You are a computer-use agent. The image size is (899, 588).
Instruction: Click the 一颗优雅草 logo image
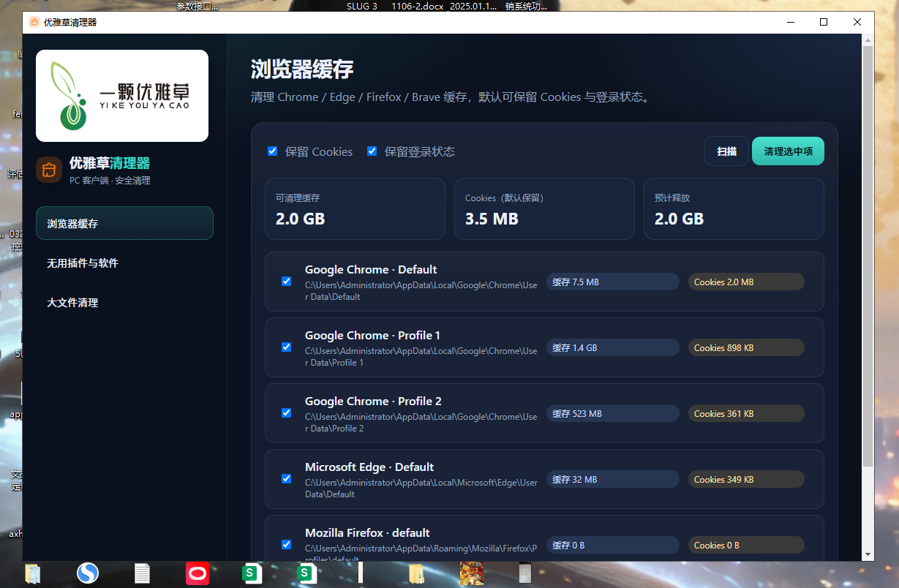(122, 96)
